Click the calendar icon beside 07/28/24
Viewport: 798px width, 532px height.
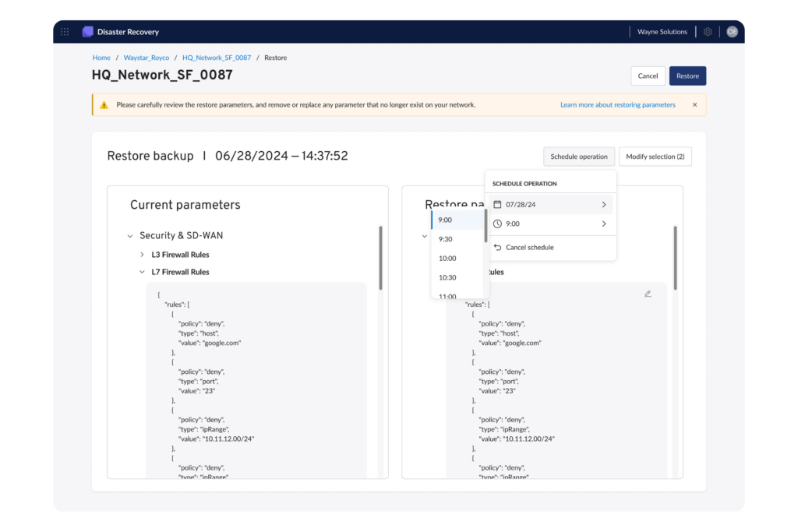point(499,204)
